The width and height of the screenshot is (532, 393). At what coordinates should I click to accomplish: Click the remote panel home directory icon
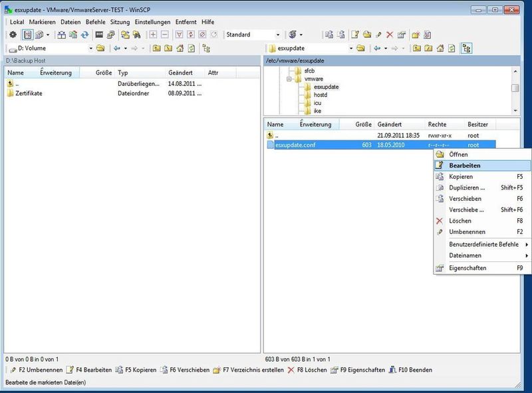(x=440, y=49)
